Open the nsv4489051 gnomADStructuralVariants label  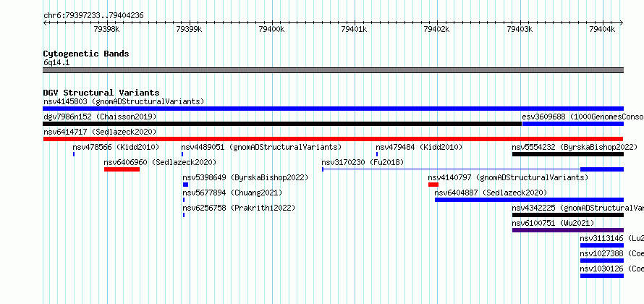pos(261,147)
